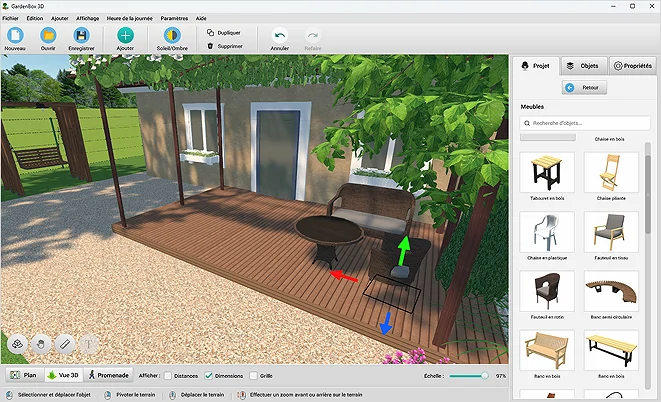The height and width of the screenshot is (402, 661).
Task: Click the red arrow move gizmo
Action: pos(344,276)
